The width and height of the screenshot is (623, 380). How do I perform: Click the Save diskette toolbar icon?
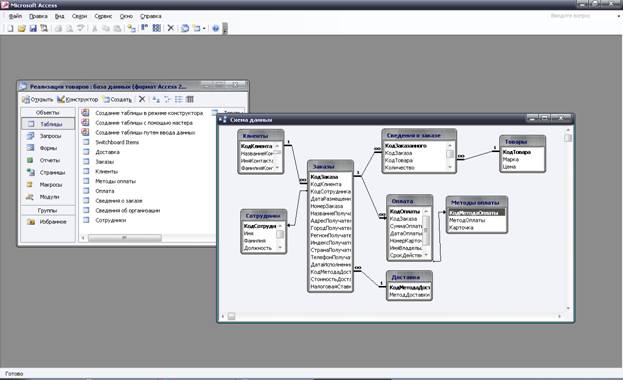click(x=33, y=28)
